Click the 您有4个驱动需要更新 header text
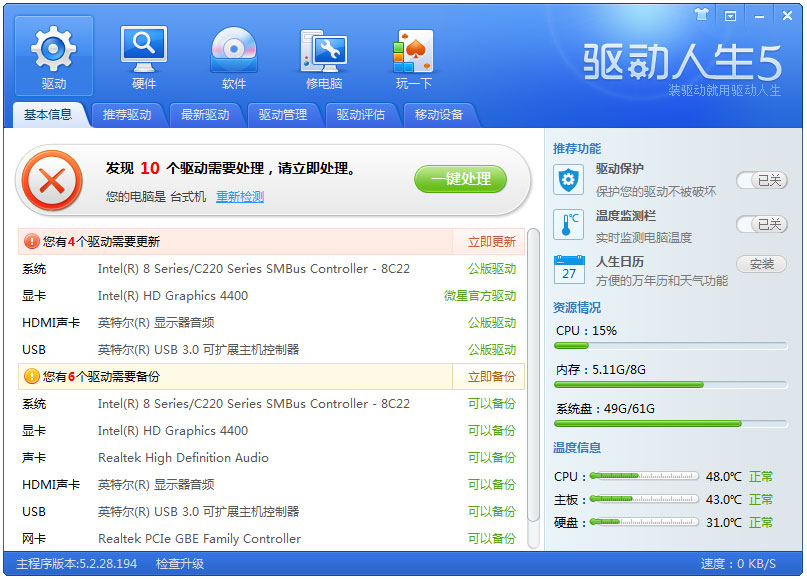807x580 pixels. pos(101,241)
